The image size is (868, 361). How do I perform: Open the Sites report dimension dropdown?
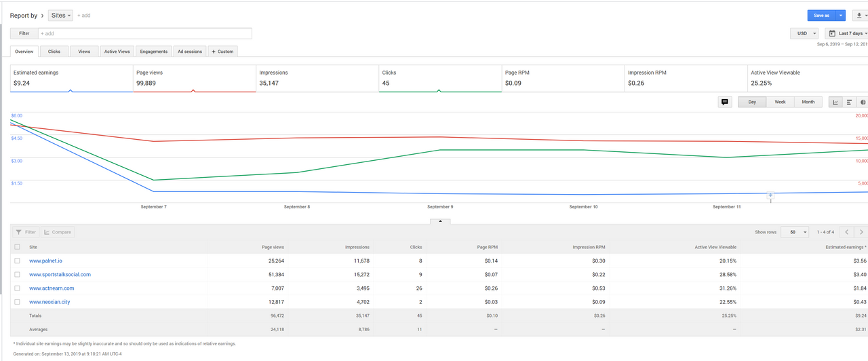[60, 15]
